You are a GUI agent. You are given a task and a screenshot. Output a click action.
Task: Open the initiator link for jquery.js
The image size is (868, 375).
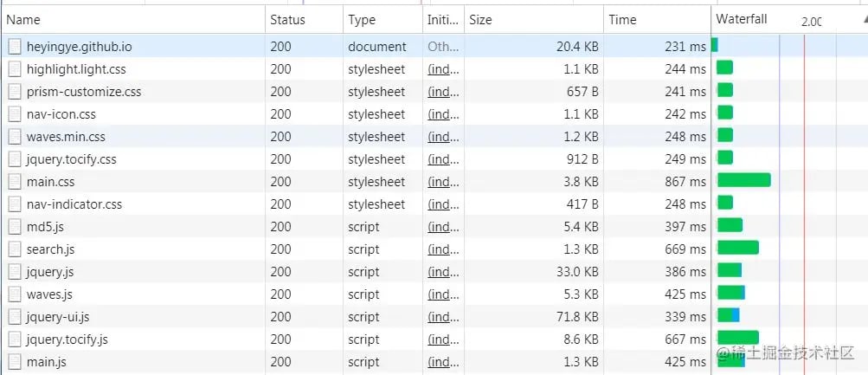443,272
